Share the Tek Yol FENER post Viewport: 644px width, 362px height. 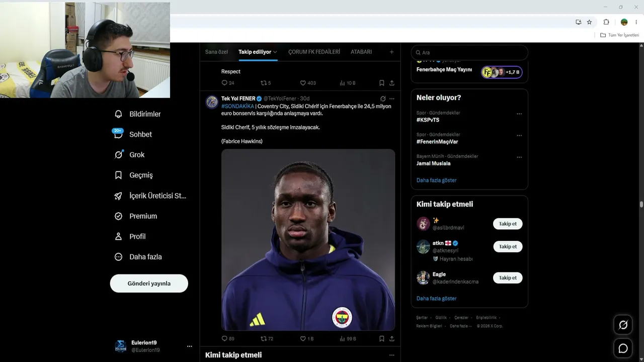coord(392,339)
